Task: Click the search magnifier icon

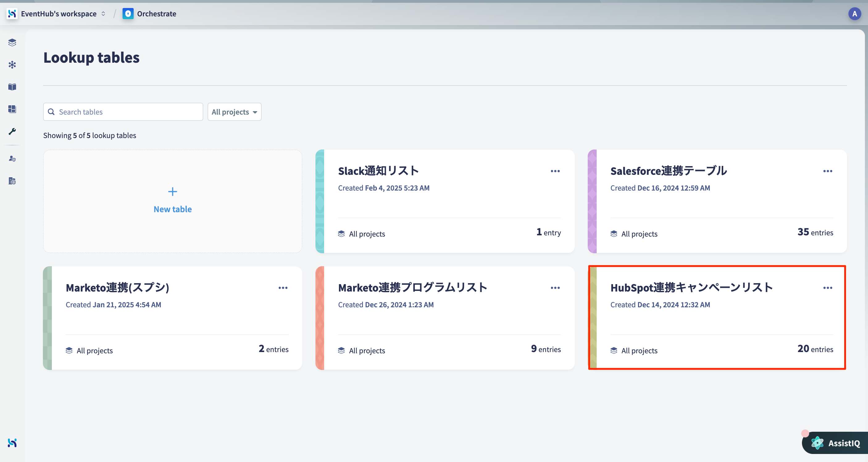Action: point(51,112)
